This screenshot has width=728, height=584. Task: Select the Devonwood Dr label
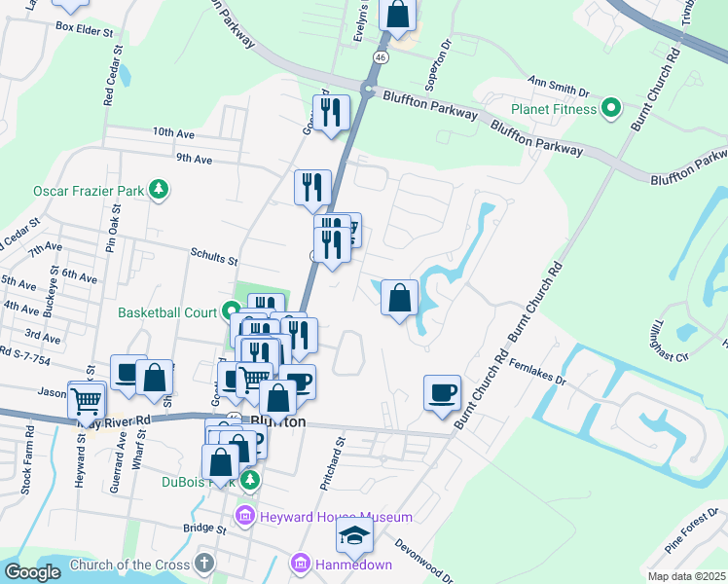(x=423, y=561)
